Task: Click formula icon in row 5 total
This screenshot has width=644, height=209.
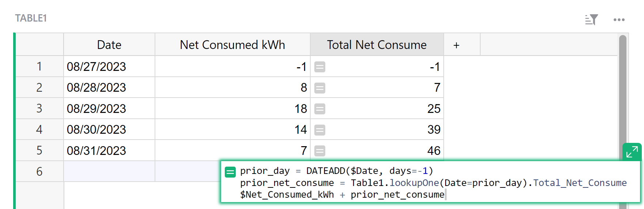Action: coord(320,151)
